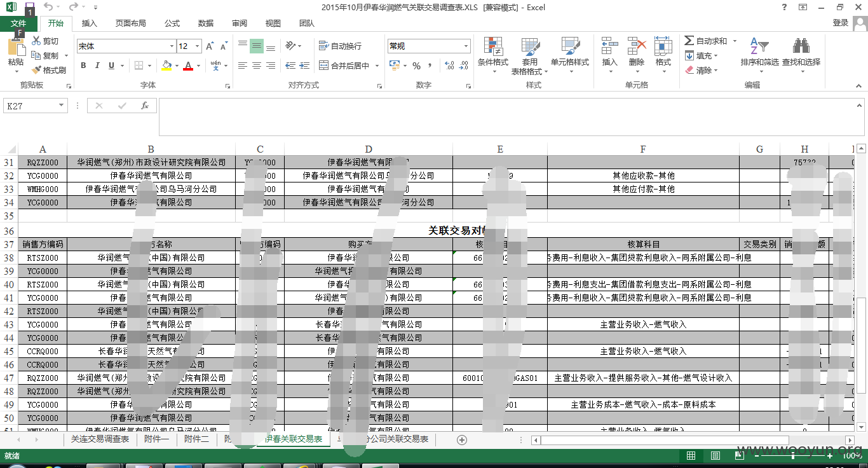The height and width of the screenshot is (468, 868).
Task: Click the Borders icon
Action: [x=139, y=65]
